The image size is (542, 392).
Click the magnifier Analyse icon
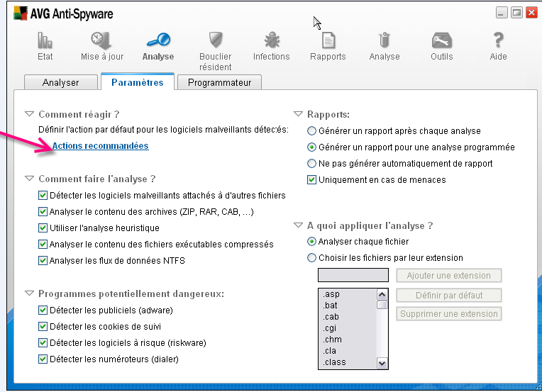(x=157, y=41)
